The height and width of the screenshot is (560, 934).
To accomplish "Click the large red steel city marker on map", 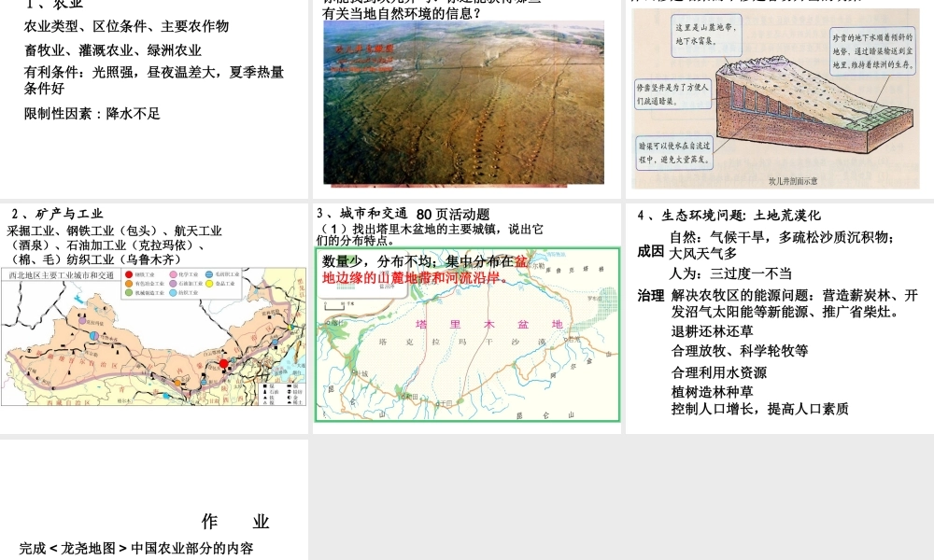I will [223, 364].
